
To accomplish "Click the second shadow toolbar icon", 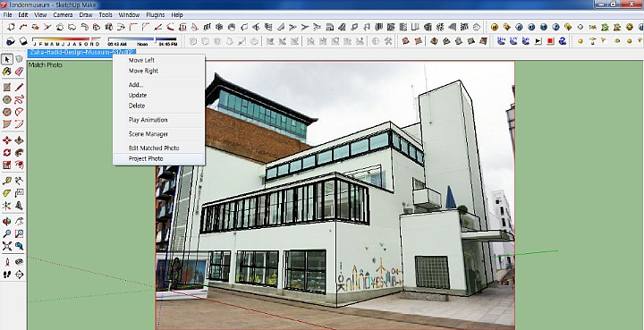I will click(x=23, y=41).
